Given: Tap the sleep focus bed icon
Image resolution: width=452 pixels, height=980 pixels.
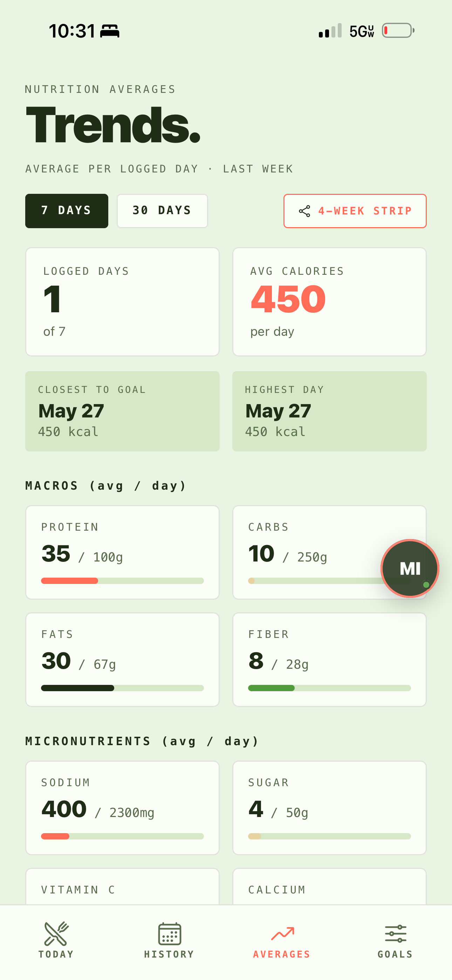Looking at the screenshot, I should [x=110, y=31].
